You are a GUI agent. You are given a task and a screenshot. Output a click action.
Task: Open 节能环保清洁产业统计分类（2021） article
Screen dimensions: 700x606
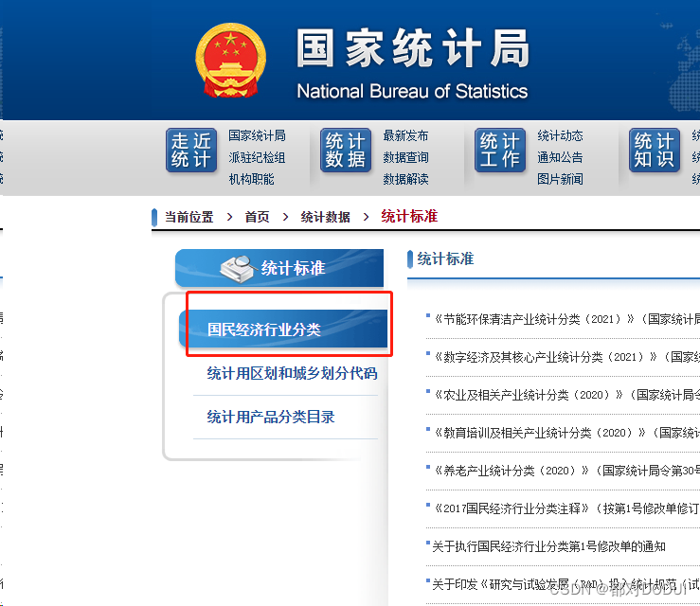pyautogui.click(x=565, y=319)
